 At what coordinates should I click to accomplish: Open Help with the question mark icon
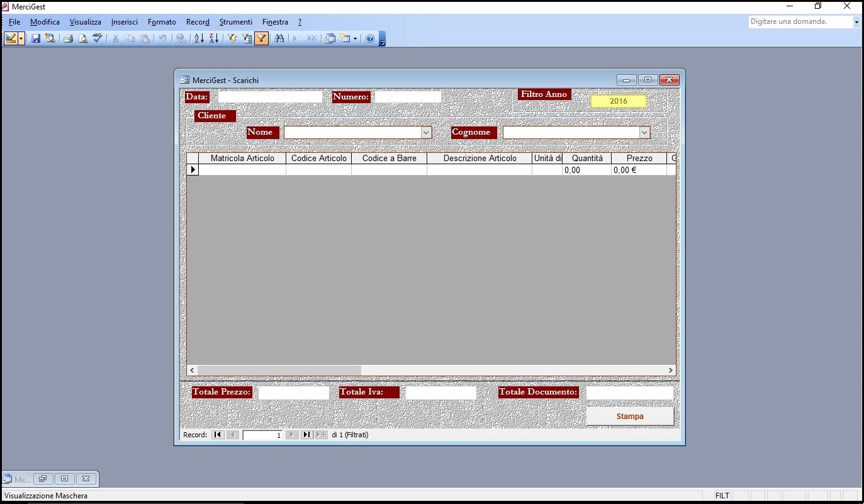[370, 38]
